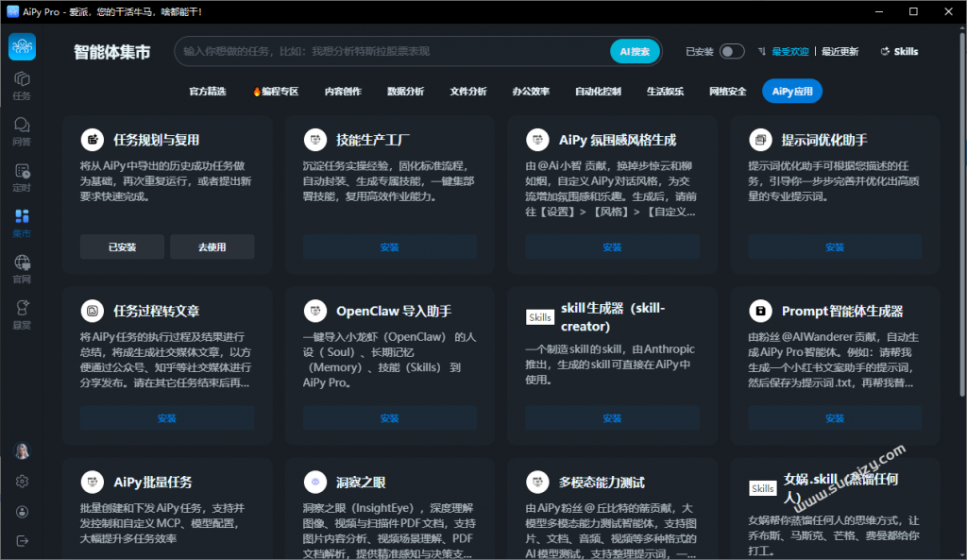The height and width of the screenshot is (560, 967).
Task: Sort by 最受欢迎 most popular
Action: point(790,51)
